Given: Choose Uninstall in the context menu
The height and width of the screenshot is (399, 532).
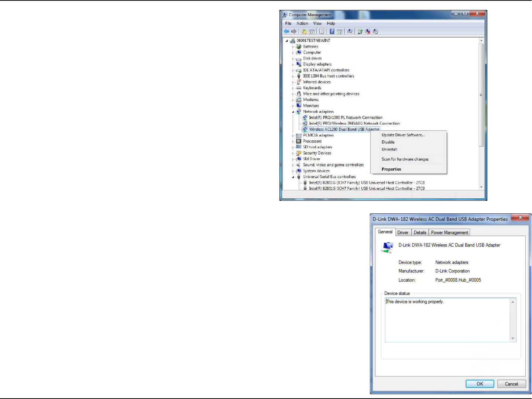Looking at the screenshot, I should click(408, 149).
